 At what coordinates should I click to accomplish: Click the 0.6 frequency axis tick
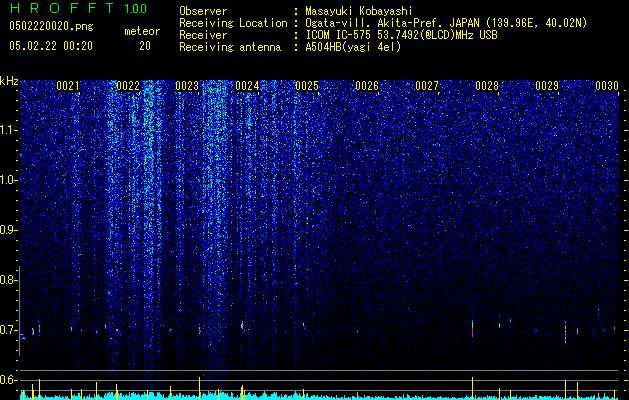point(8,380)
